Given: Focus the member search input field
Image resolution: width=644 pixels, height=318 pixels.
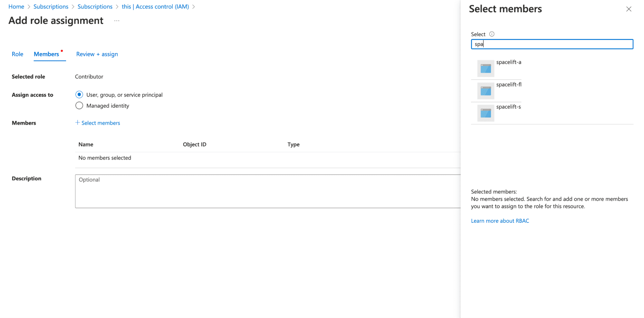Looking at the screenshot, I should pyautogui.click(x=552, y=44).
